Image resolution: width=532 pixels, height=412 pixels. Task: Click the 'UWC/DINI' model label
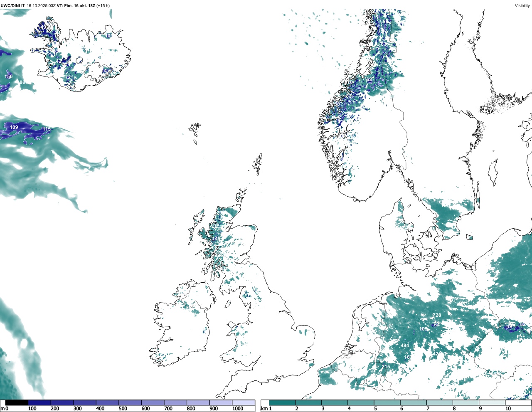point(10,5)
